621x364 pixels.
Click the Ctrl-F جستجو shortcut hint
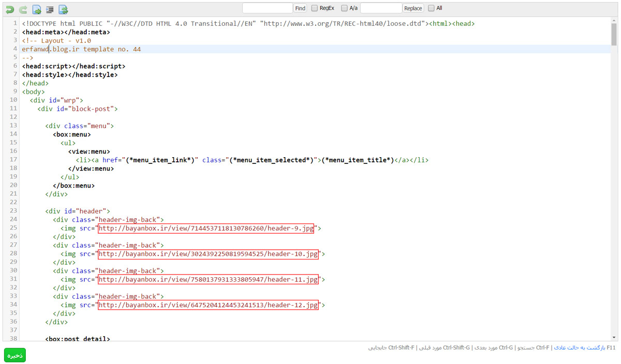pos(534,347)
